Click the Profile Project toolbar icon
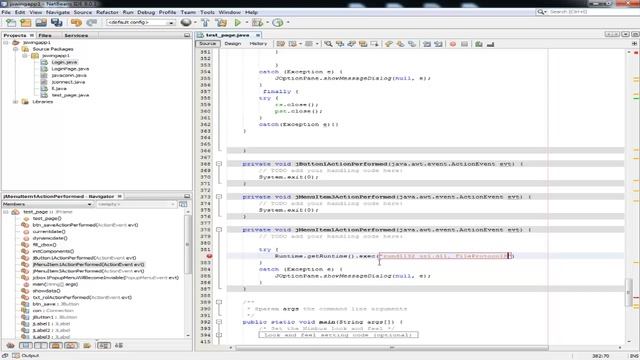The image size is (640, 360). click(278, 23)
